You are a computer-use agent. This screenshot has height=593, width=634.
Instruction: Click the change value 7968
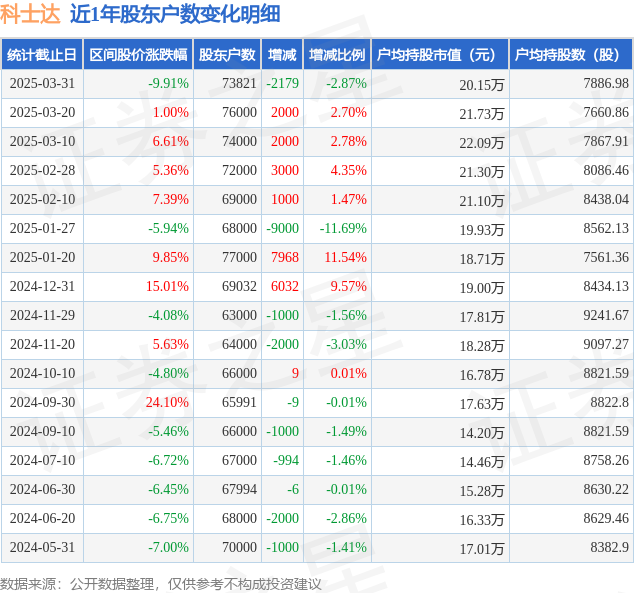pos(285,257)
